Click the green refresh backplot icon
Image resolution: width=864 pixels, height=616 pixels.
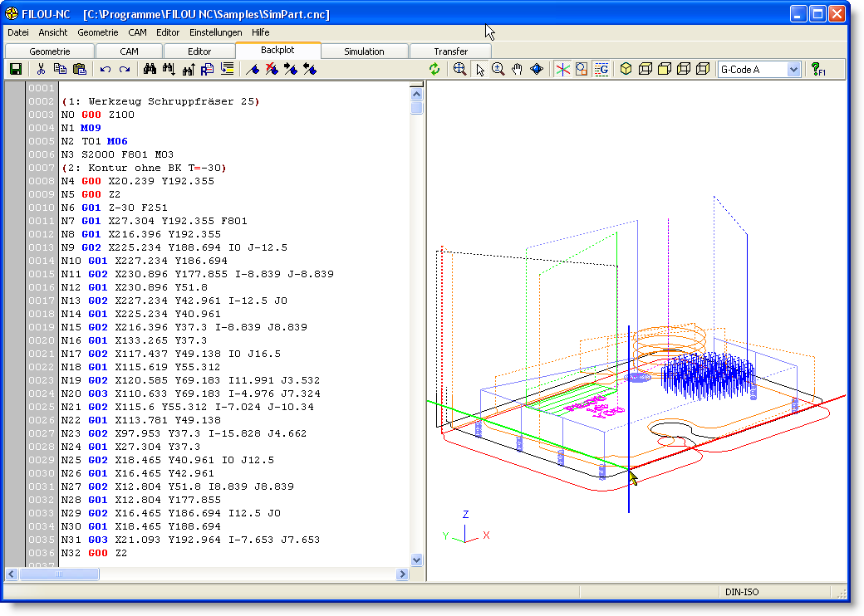(434, 70)
